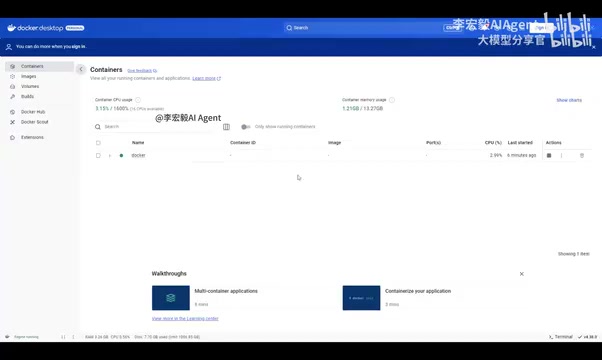Dismiss the Walkthroughs panel with X
The height and width of the screenshot is (360, 602).
click(521, 274)
